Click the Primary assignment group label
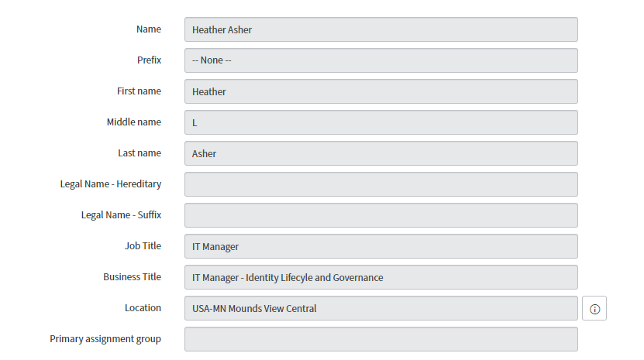This screenshot has width=644, height=360. 105,339
